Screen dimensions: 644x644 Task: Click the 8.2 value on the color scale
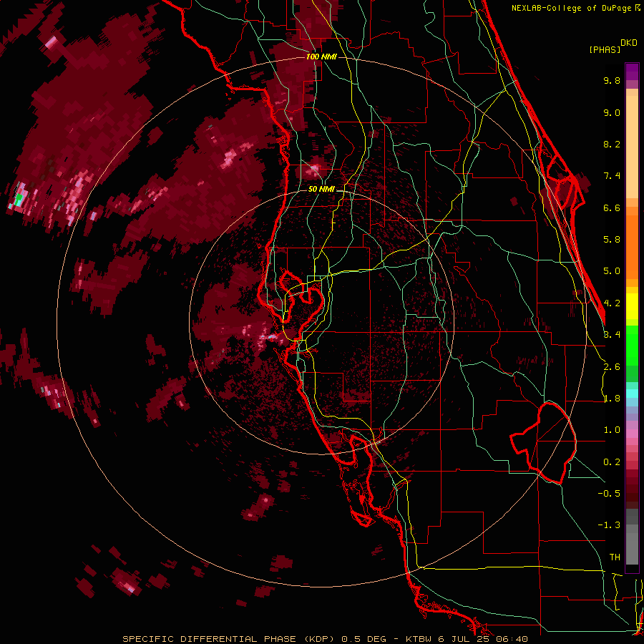pyautogui.click(x=612, y=144)
